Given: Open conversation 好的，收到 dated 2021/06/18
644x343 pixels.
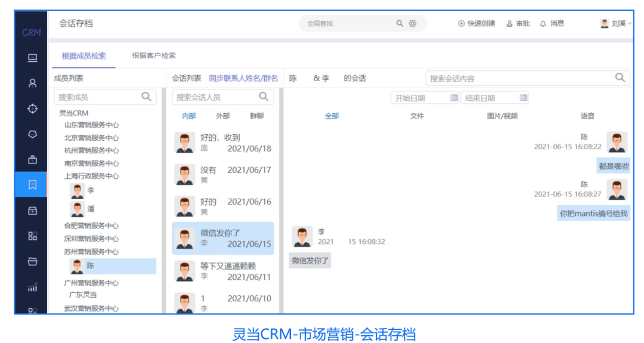Looking at the screenshot, I should (223, 143).
